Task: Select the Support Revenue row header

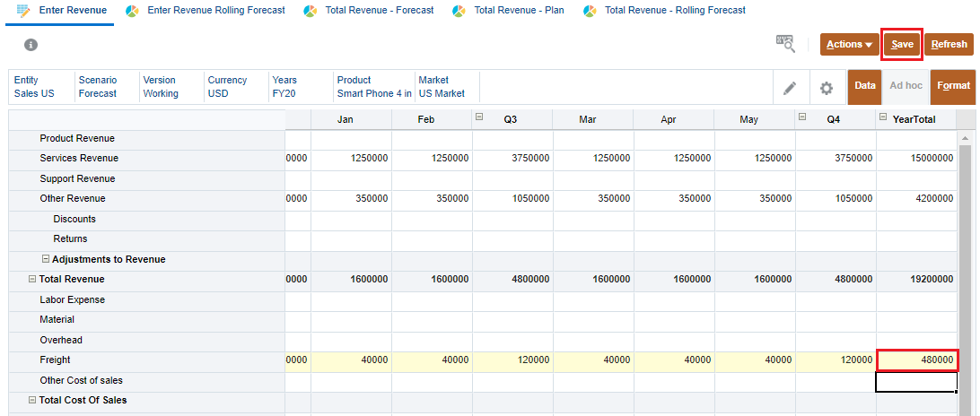Action: tap(147, 179)
